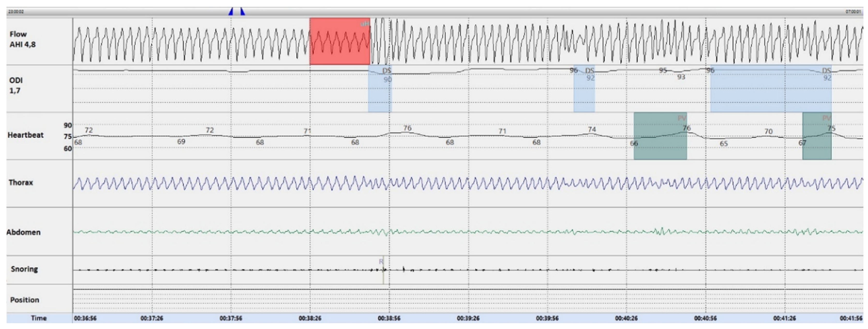Image resolution: width=868 pixels, height=329 pixels.
Task: Click the Heartbeat channel label
Action: 26,135
